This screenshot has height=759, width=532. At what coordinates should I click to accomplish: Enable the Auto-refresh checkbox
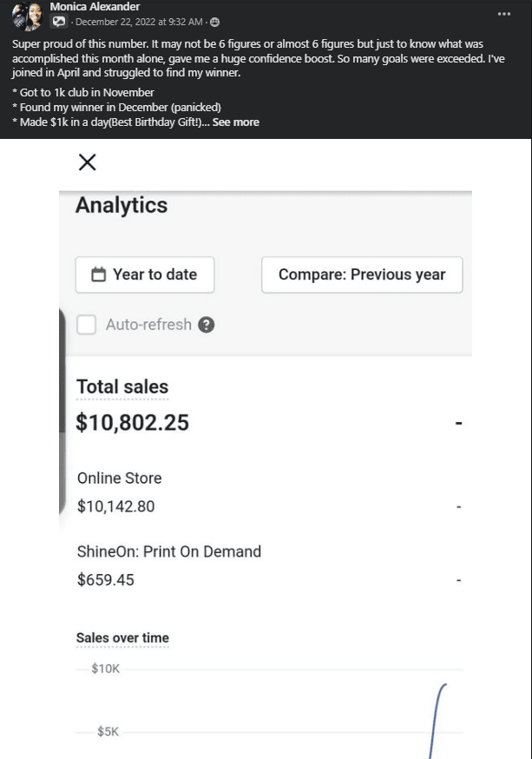[87, 325]
